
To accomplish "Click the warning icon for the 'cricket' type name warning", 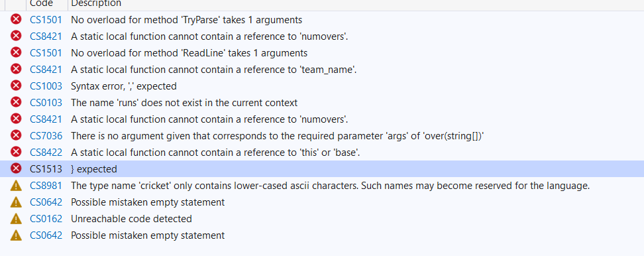I will tap(16, 185).
